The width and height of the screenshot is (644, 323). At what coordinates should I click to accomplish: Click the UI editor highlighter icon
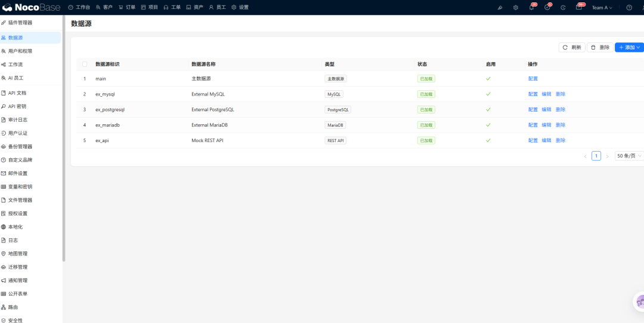500,7
